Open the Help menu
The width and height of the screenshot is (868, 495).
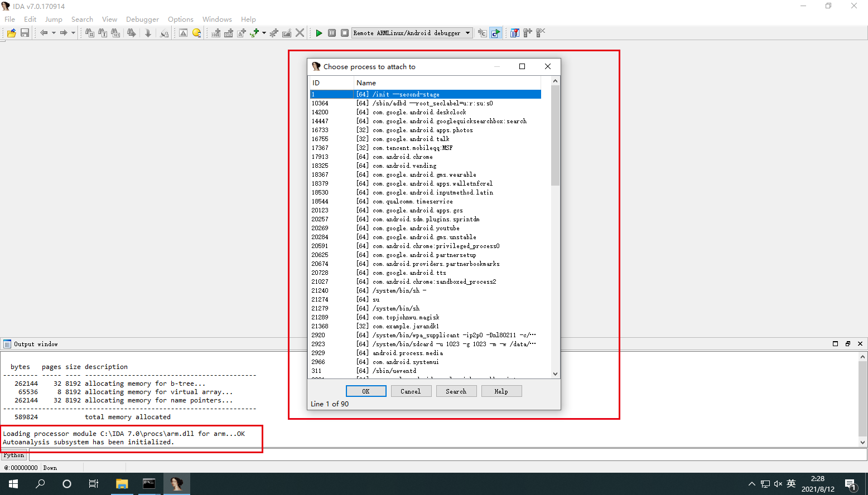pyautogui.click(x=248, y=19)
